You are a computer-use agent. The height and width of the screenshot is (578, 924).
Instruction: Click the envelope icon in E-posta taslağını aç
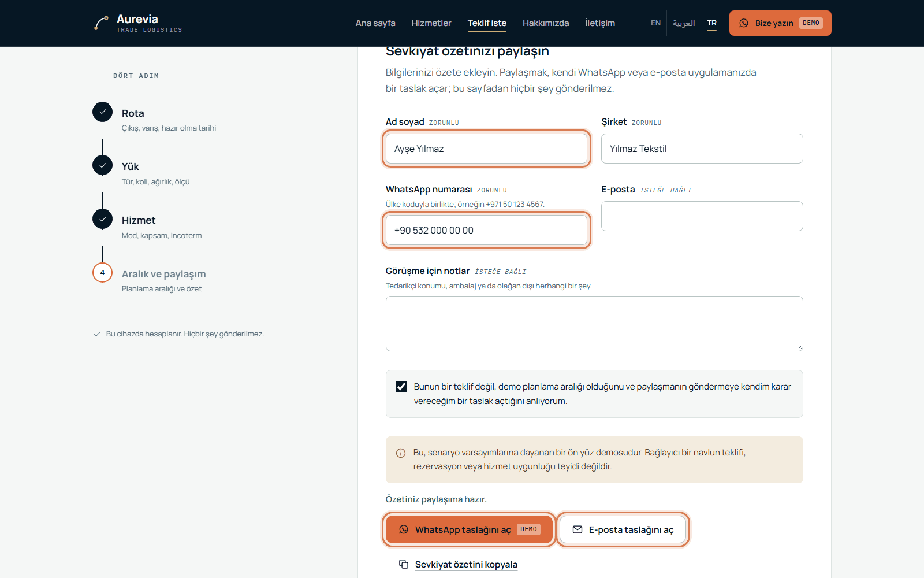pos(577,529)
